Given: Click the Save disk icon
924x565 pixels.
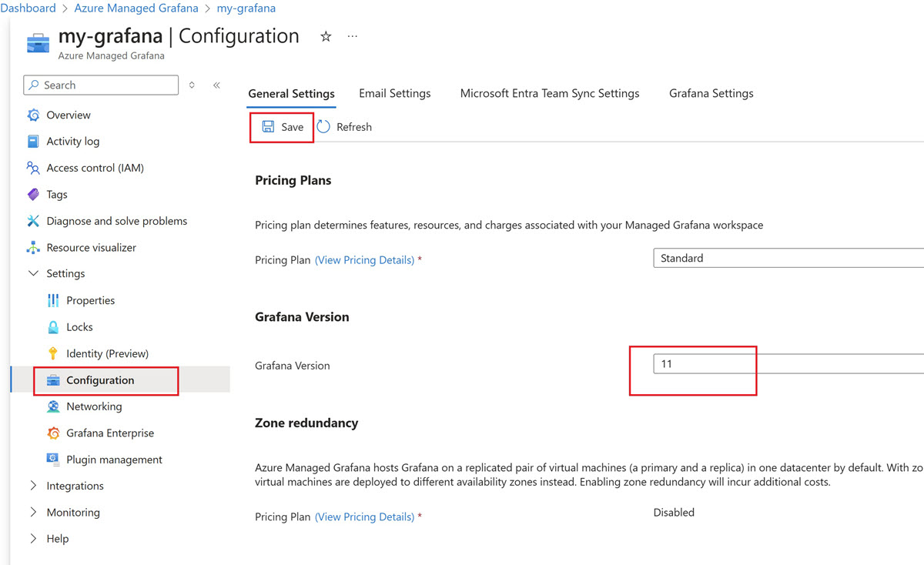Looking at the screenshot, I should (269, 127).
